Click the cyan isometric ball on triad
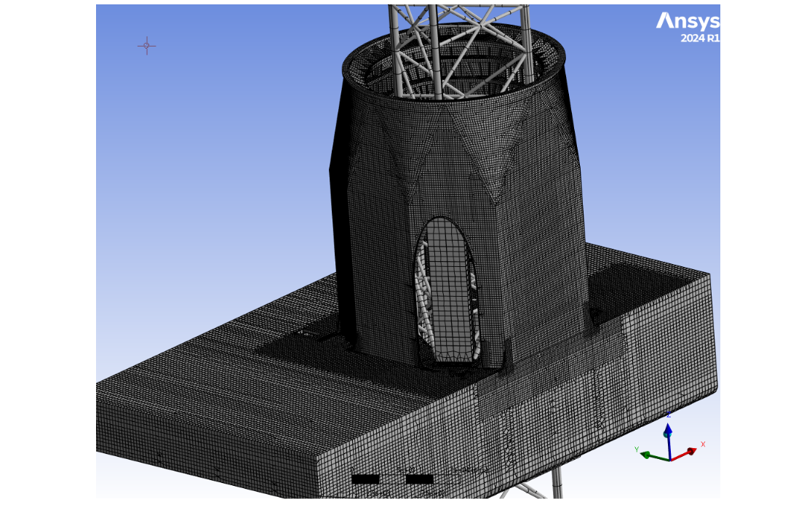Viewport: 812px width, 507px height. click(x=668, y=434)
